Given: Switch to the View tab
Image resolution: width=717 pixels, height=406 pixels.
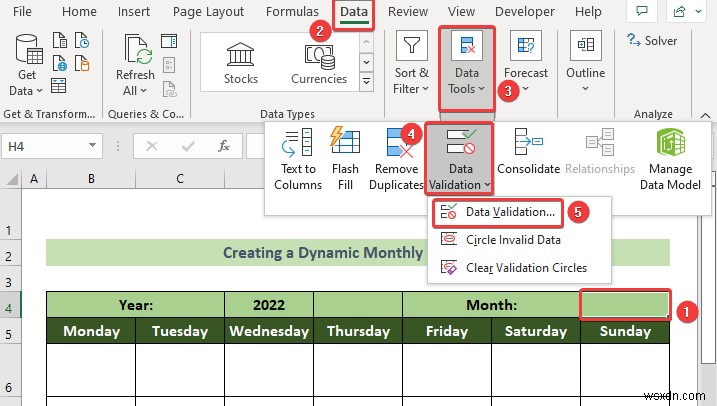Looking at the screenshot, I should (x=461, y=11).
